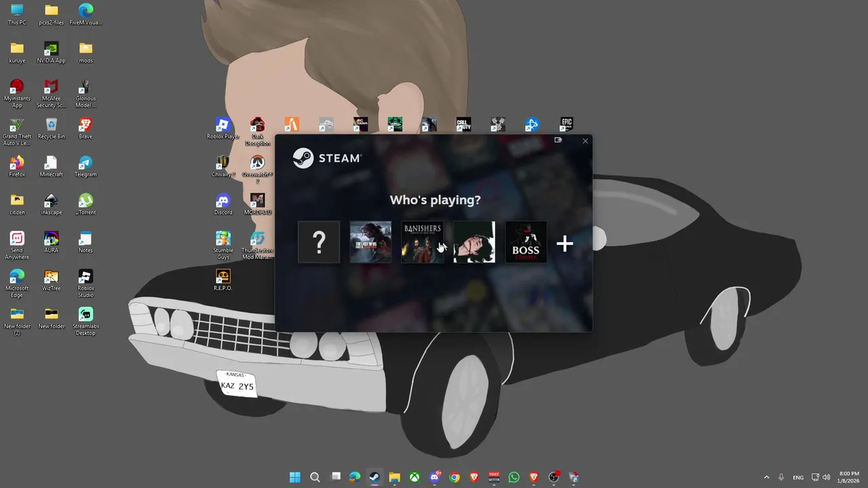This screenshot has height=488, width=868.
Task: Open OBS Studio on taskbar
Action: (554, 477)
